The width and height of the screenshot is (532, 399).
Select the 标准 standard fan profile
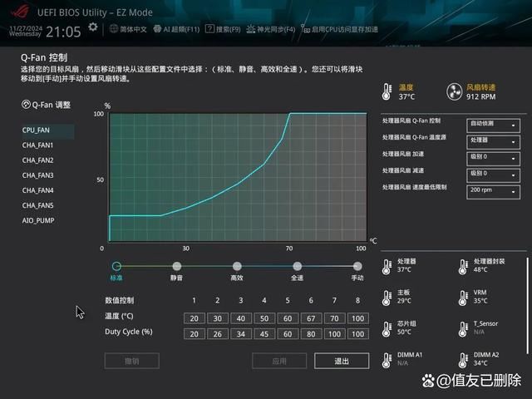tap(116, 266)
